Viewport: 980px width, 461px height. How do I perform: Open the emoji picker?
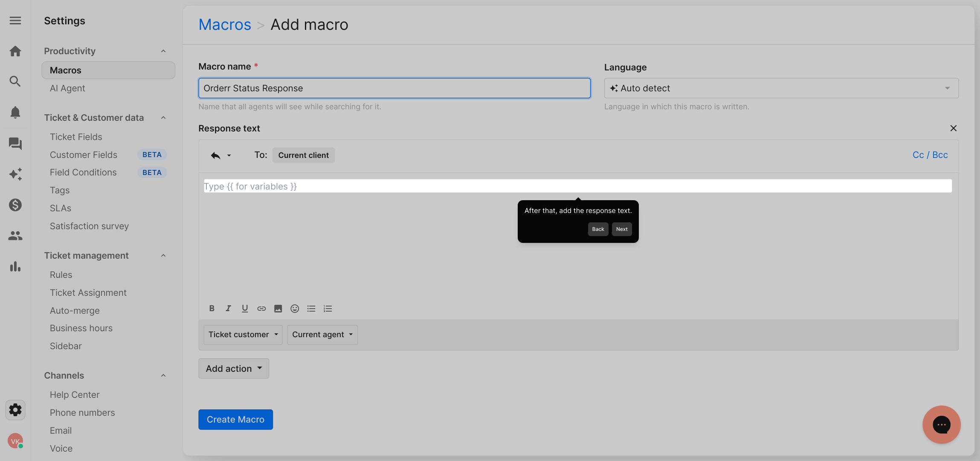click(x=295, y=309)
